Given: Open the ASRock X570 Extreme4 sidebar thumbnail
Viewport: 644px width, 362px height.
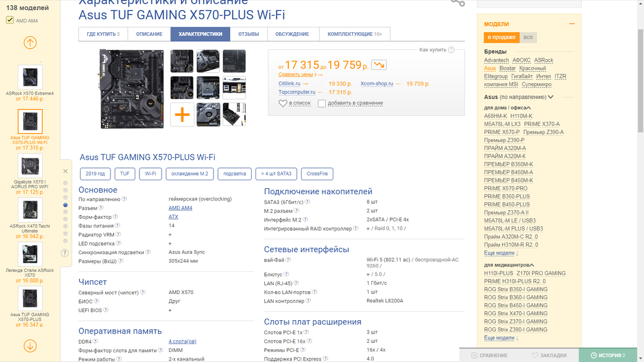Looking at the screenshot, I should [x=30, y=77].
